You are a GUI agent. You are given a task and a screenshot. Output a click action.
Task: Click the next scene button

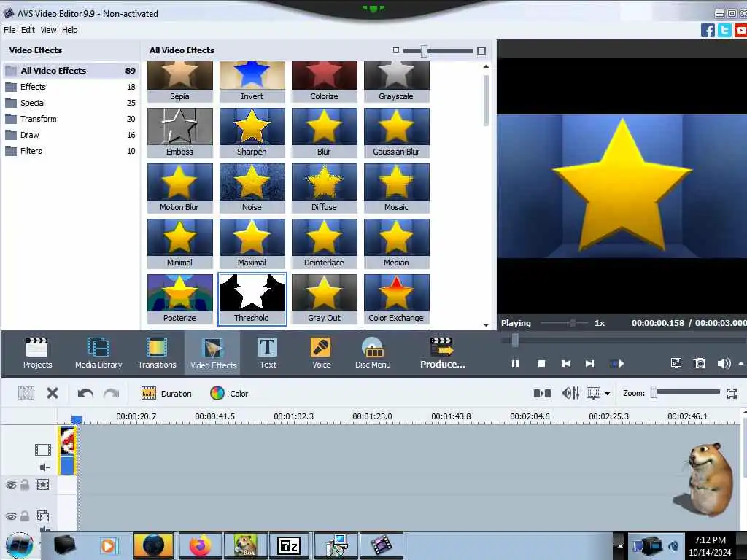coord(617,364)
